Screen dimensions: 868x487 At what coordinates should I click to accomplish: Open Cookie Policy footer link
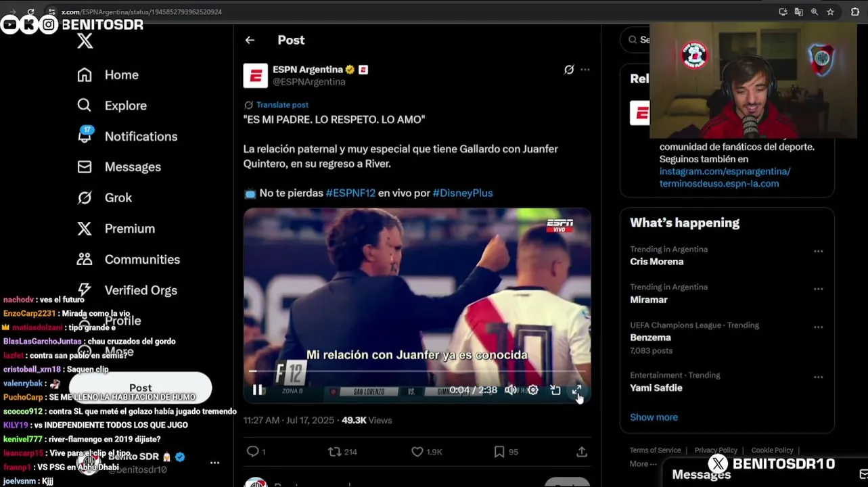[x=772, y=450]
